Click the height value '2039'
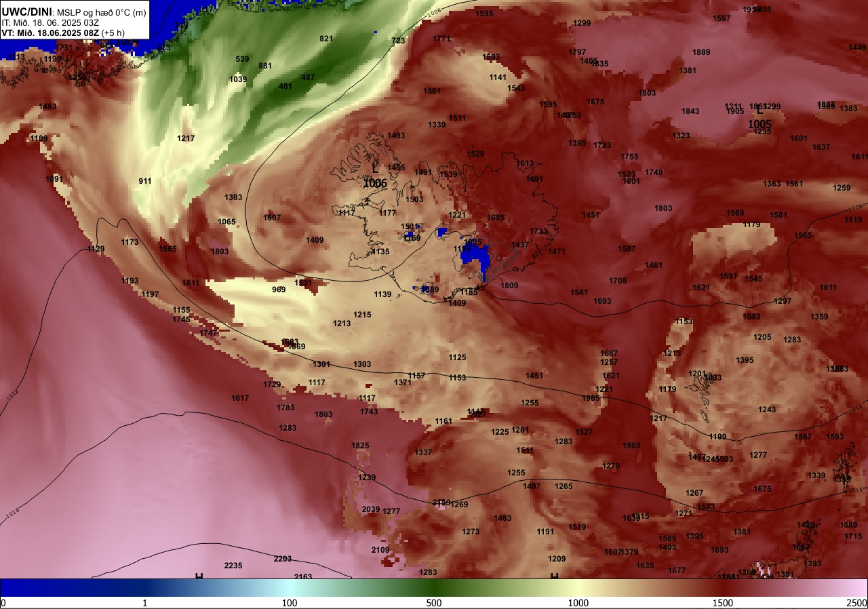Viewport: 868px width, 609px height. [x=371, y=509]
